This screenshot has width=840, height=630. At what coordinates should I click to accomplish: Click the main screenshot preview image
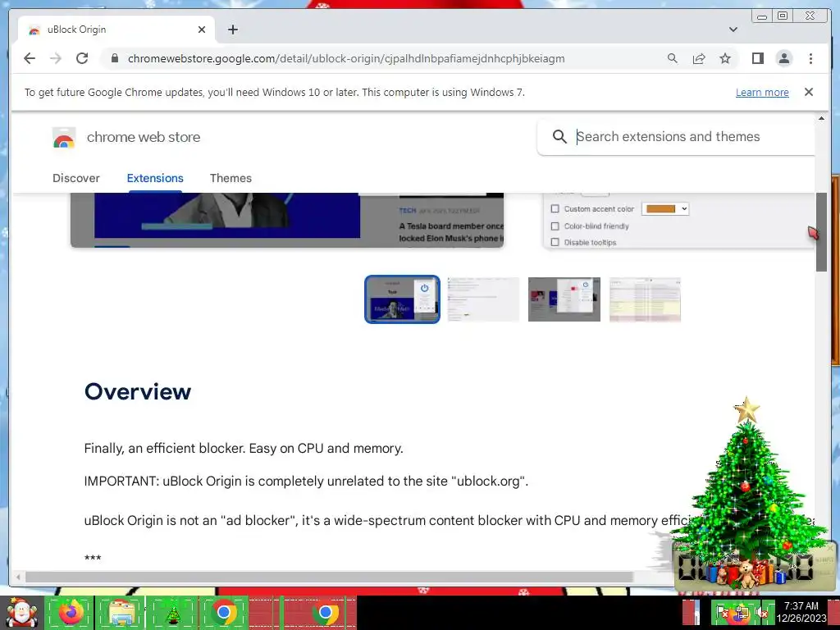pyautogui.click(x=287, y=220)
